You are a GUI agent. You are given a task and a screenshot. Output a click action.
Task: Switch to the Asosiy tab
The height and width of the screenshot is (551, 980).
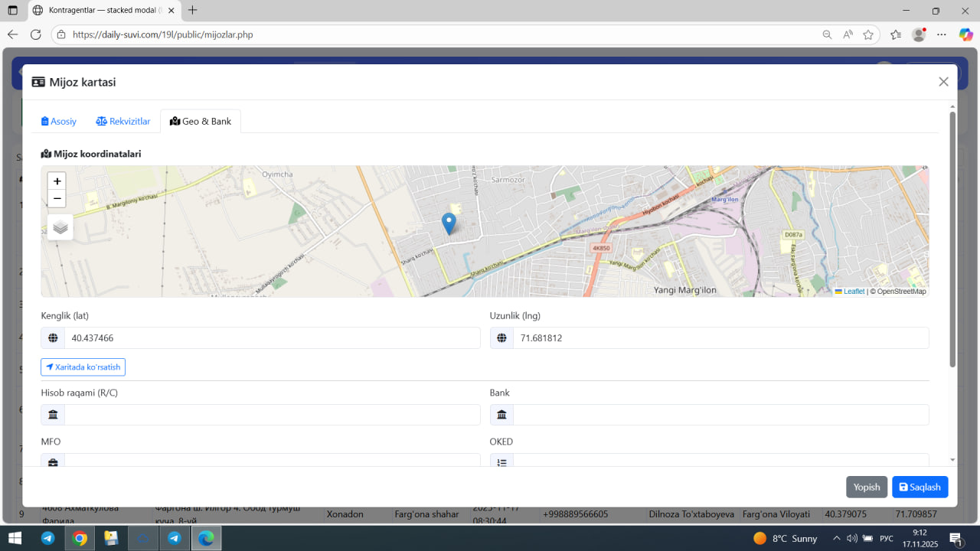coord(59,122)
